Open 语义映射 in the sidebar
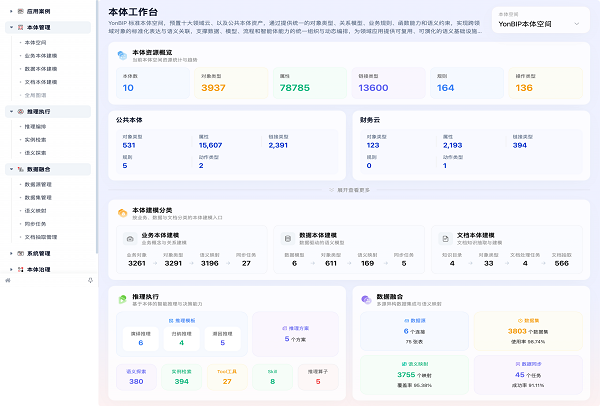600x406 pixels. click(36, 211)
